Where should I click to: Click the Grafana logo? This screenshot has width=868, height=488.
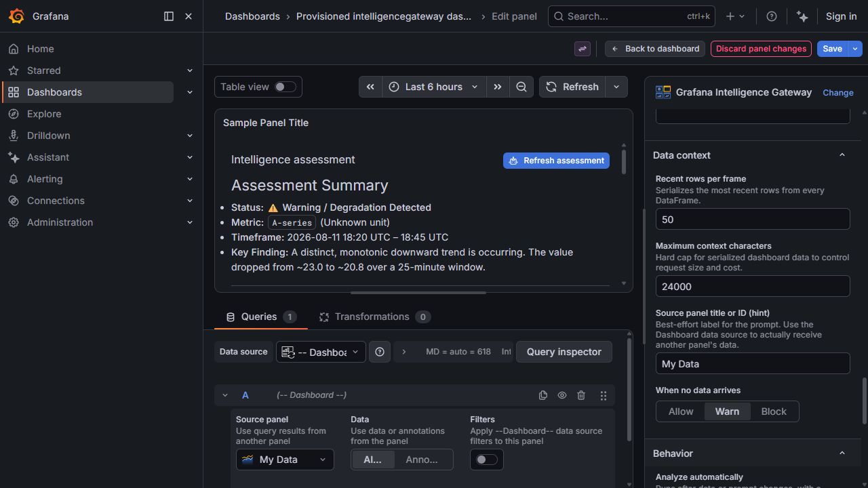tap(17, 16)
